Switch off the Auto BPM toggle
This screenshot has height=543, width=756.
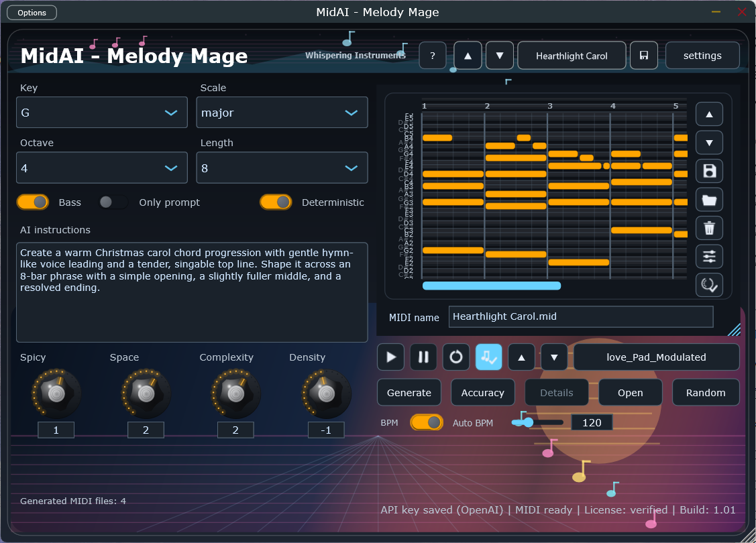point(427,422)
